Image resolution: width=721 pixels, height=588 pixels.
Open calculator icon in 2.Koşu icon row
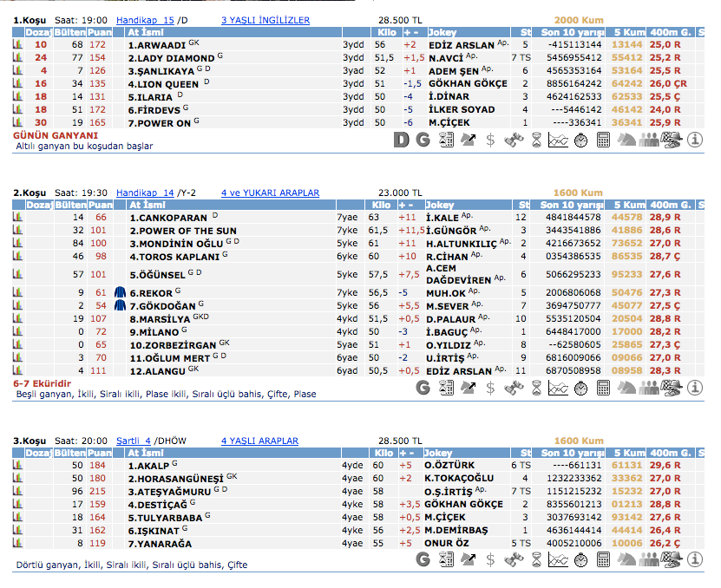(x=603, y=388)
